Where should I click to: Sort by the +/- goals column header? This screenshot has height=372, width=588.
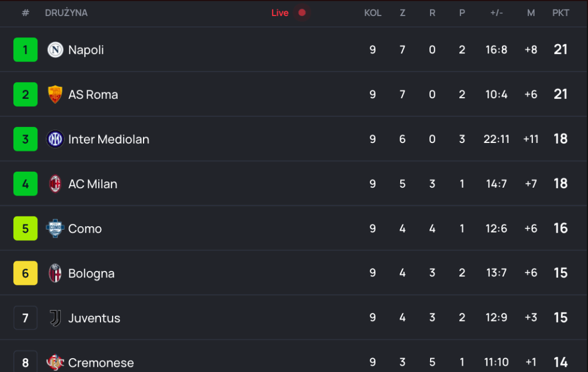[496, 13]
